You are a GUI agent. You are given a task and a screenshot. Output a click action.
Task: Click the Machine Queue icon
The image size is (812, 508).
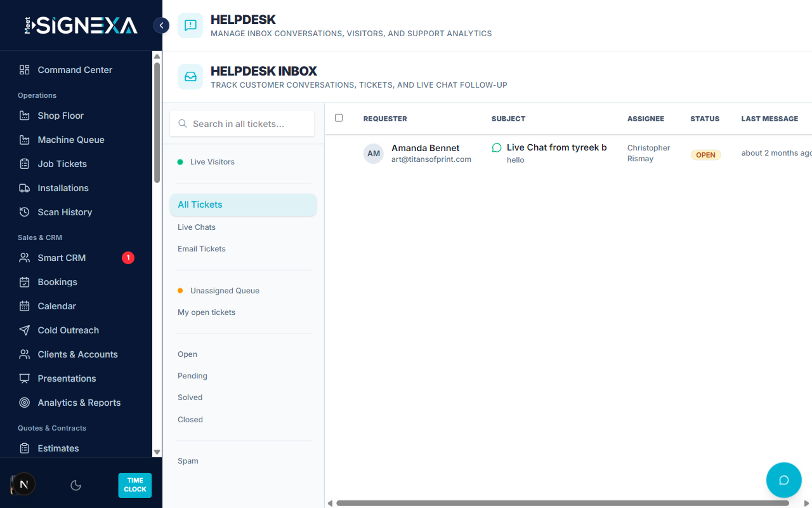[x=24, y=140]
